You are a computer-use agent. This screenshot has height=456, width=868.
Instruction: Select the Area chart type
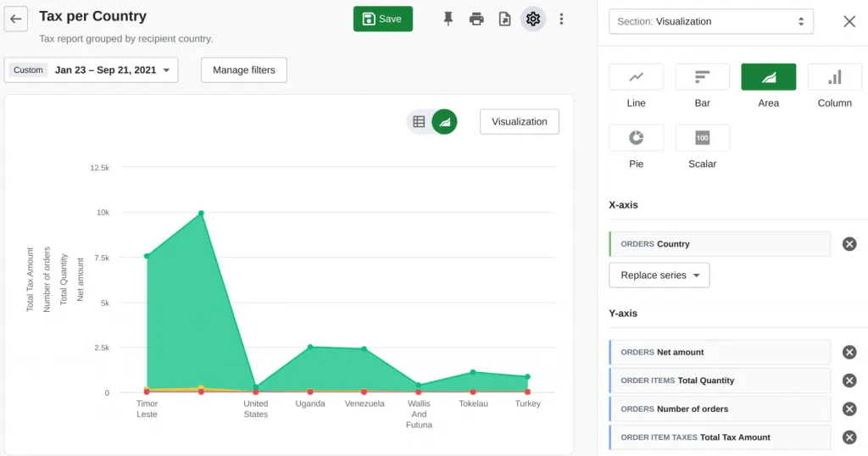click(768, 77)
